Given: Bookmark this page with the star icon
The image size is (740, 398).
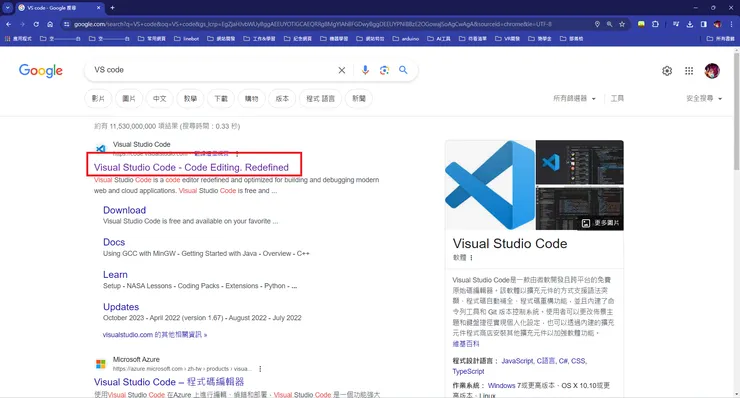Looking at the screenshot, I should (x=622, y=24).
